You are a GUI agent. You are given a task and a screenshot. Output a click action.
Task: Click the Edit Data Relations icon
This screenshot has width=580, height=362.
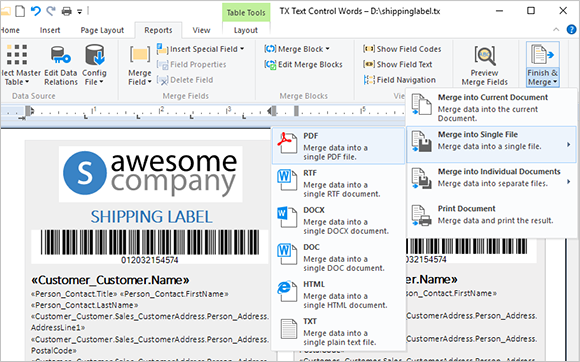[x=61, y=55]
